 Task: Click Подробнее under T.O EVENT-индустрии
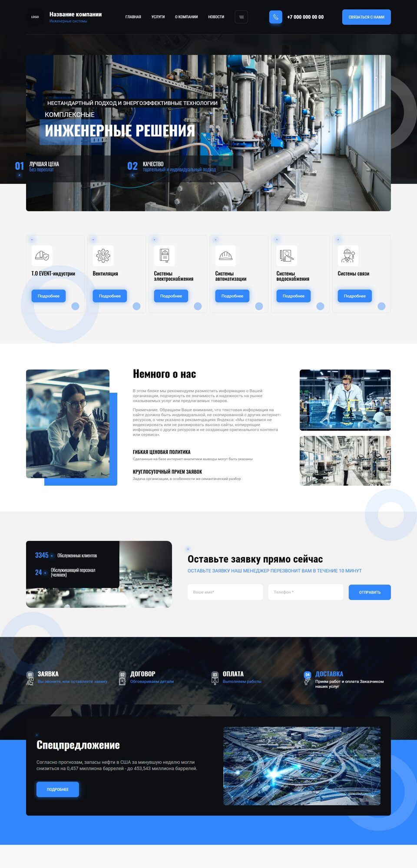point(49,296)
